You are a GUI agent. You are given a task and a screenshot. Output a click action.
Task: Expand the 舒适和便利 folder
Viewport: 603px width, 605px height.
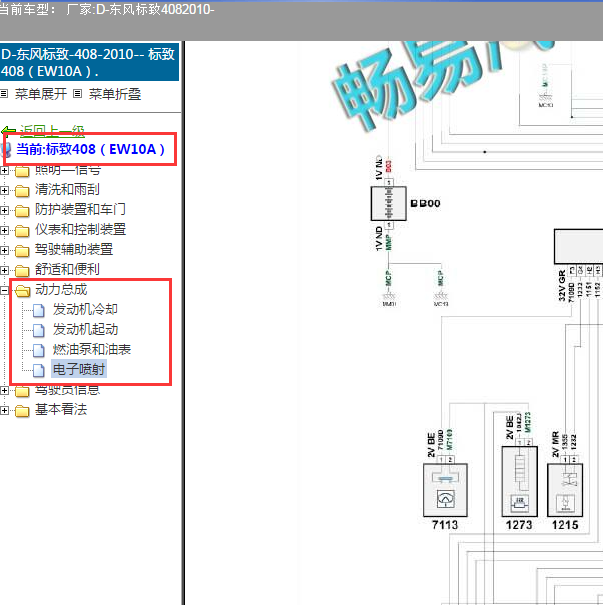(5, 270)
